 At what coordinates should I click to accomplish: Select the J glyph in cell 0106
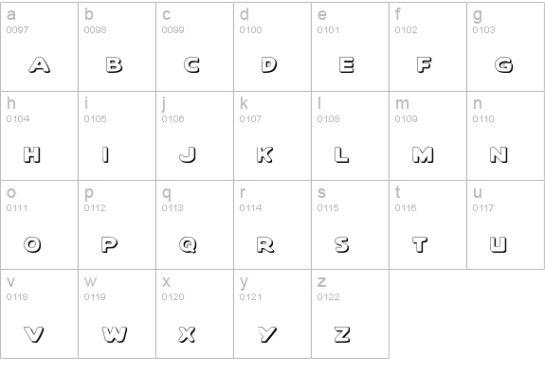pos(188,154)
